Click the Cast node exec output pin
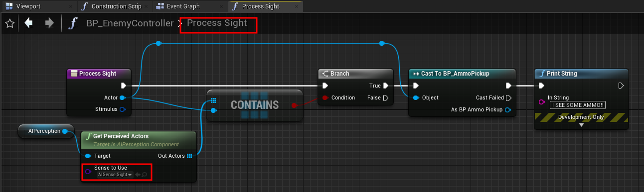 (509, 86)
